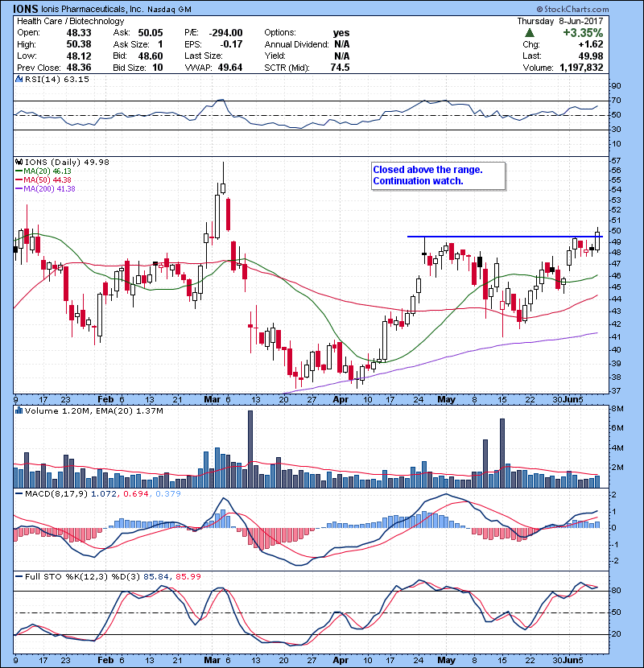Click the EPS value -0.17

pos(231,44)
